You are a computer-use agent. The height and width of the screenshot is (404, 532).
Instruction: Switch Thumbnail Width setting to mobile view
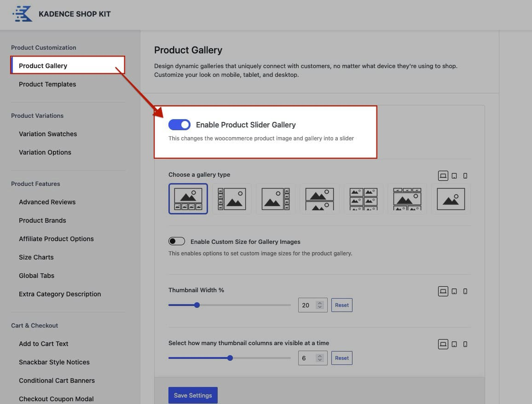pos(465,291)
